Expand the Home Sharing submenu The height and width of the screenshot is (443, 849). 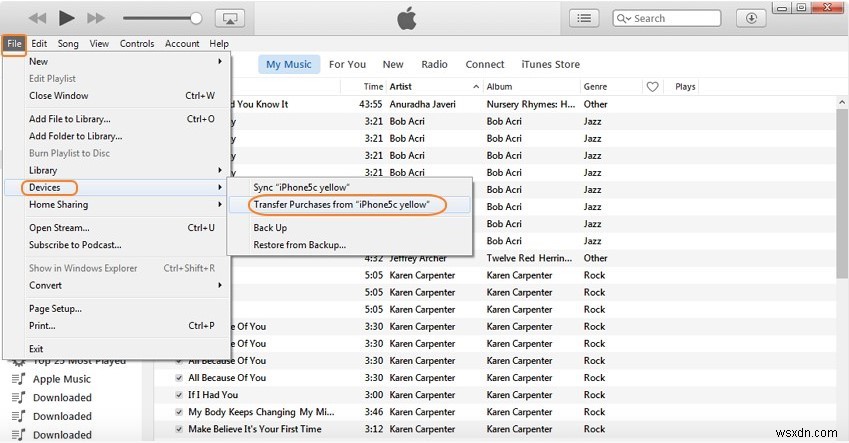[x=117, y=205]
